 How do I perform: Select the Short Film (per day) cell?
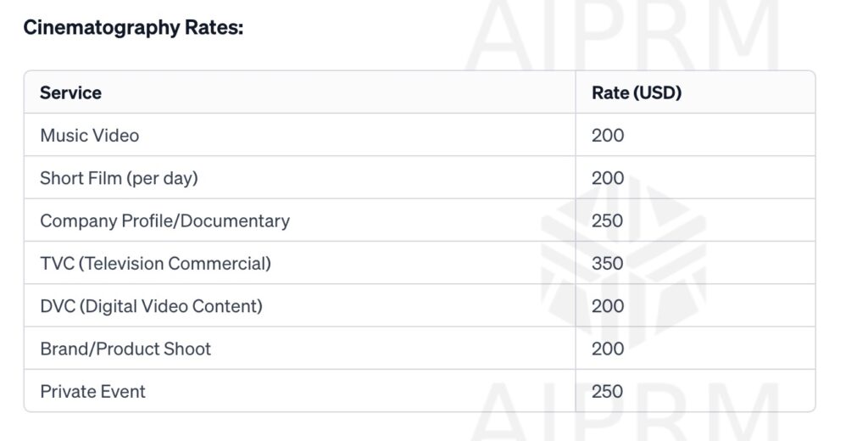pyautogui.click(x=119, y=178)
